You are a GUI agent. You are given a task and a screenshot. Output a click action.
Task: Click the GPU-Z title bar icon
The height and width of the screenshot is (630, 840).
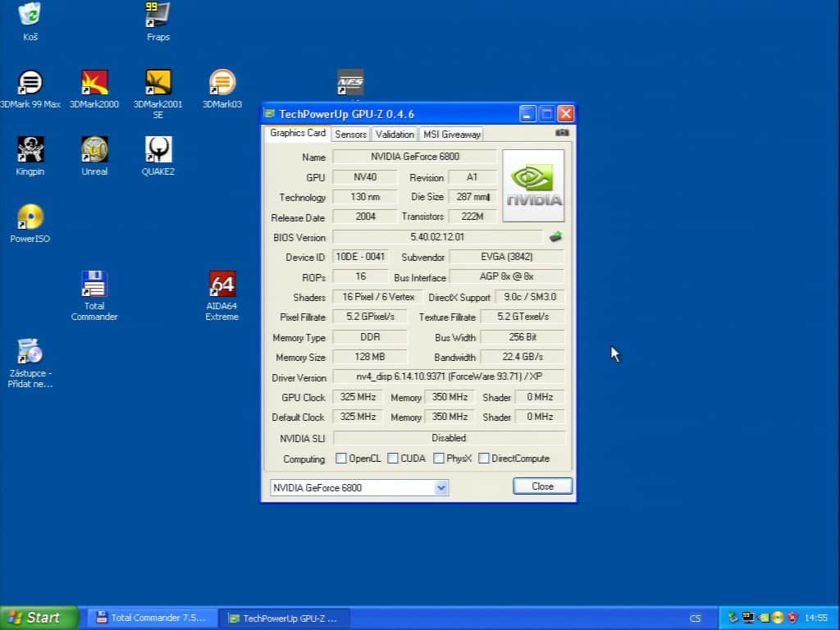click(269, 113)
